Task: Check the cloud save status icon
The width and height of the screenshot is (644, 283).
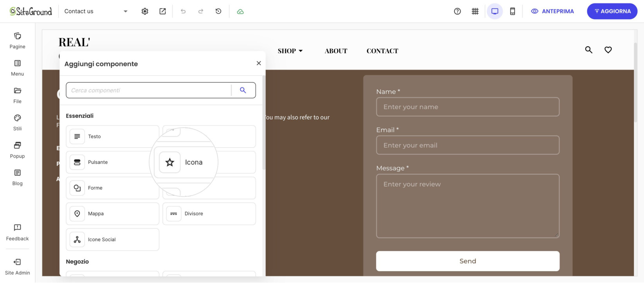Action: point(240,11)
